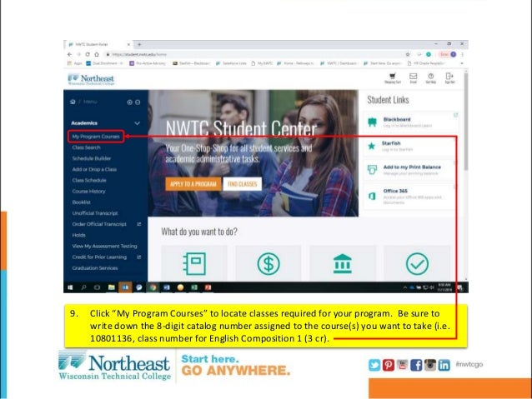Screen dimensions: 532x399
Task: Click the collapse-all minus icon in the sidebar
Action: pos(138,102)
